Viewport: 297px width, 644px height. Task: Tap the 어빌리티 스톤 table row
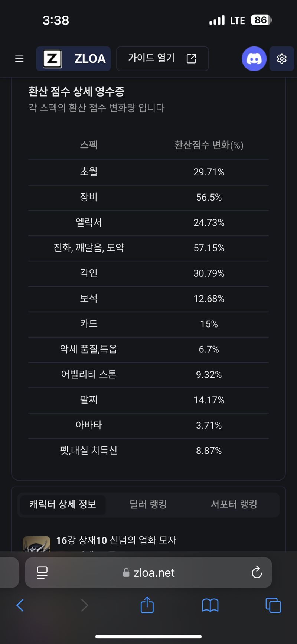pos(148,375)
